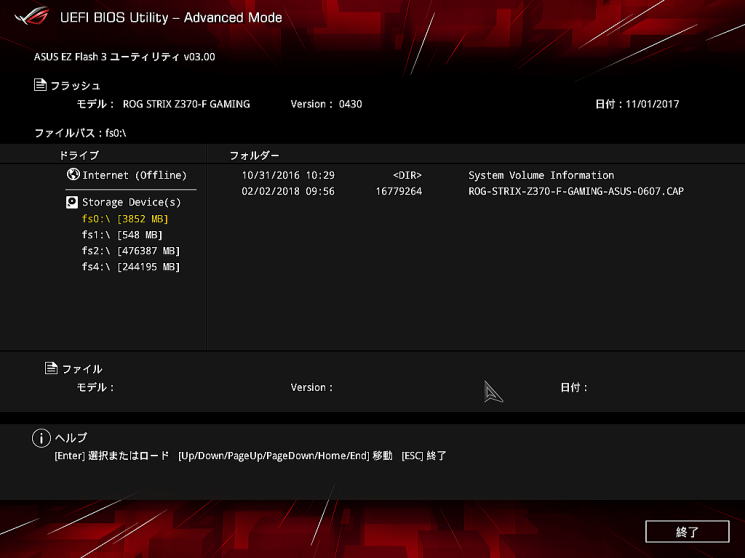The image size is (745, 558).
Task: Open the System Volume Information folder
Action: (541, 175)
